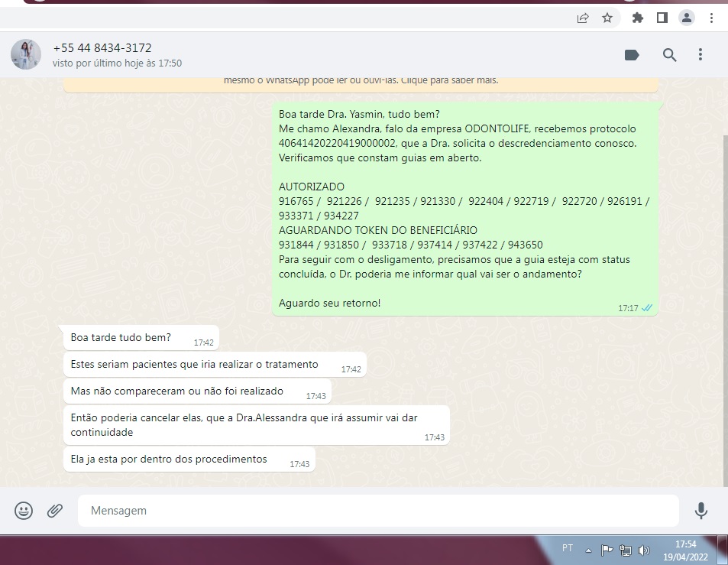Viewport: 728px width, 565px height.
Task: Click the contact's profile picture
Action: (x=25, y=54)
